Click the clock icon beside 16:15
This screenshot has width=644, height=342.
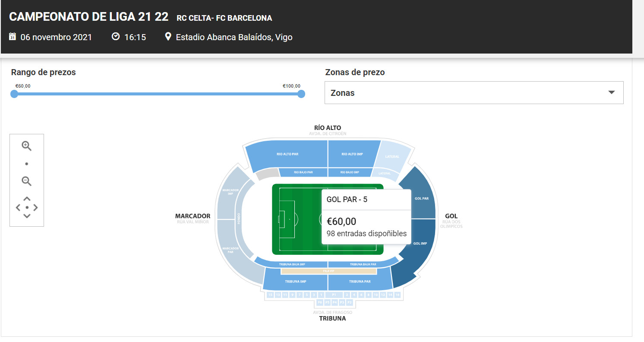116,36
